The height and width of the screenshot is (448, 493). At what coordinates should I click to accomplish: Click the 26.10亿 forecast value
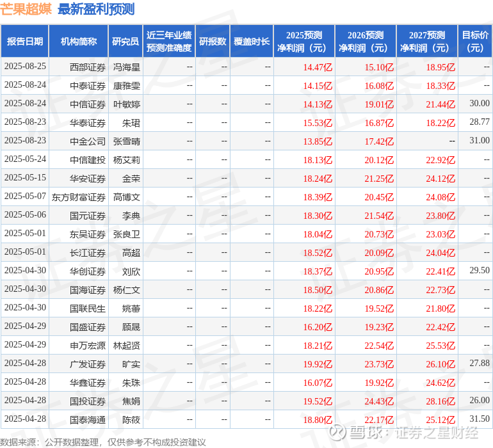(440, 364)
